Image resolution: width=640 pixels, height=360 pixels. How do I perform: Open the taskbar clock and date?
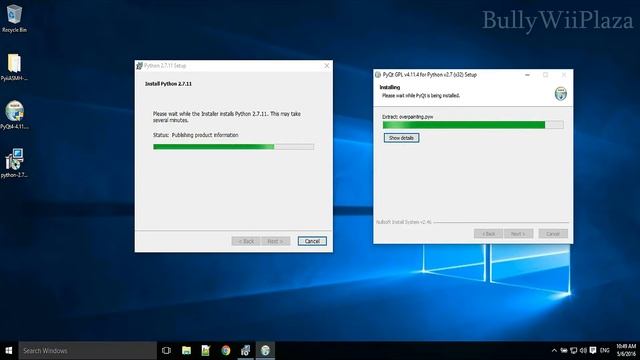[626, 351]
